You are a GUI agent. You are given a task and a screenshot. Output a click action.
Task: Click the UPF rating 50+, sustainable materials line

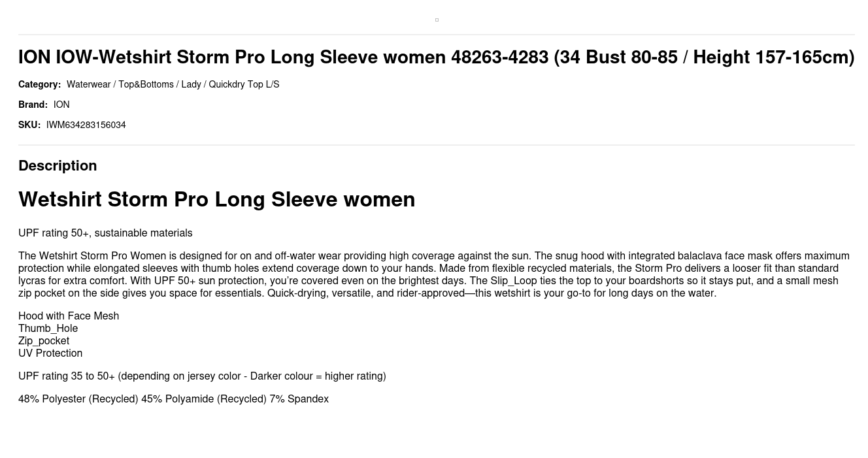(x=105, y=233)
